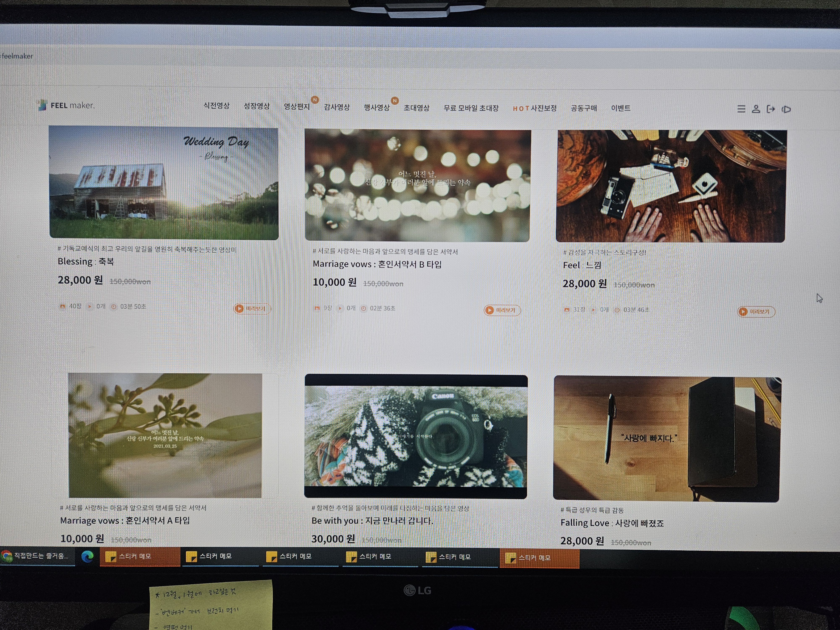Click title Marriage vows : 혼인서약서 A 타입
This screenshot has height=630, width=840.
pos(125,520)
